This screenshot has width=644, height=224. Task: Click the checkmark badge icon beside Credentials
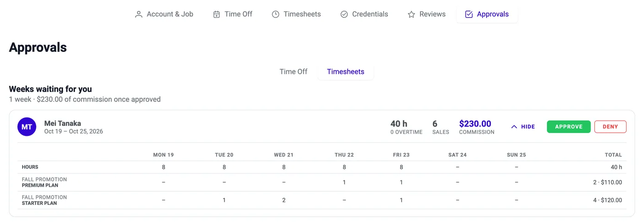(344, 14)
